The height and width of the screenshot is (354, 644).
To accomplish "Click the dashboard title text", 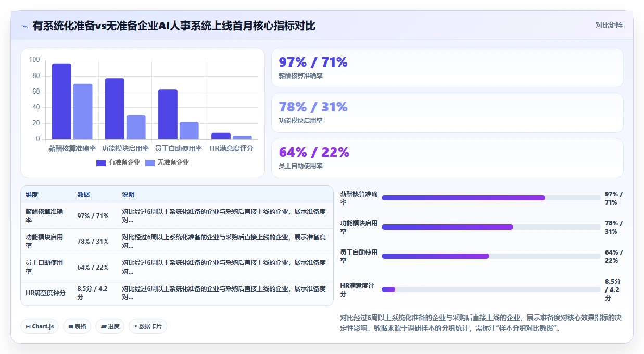I will tap(174, 26).
